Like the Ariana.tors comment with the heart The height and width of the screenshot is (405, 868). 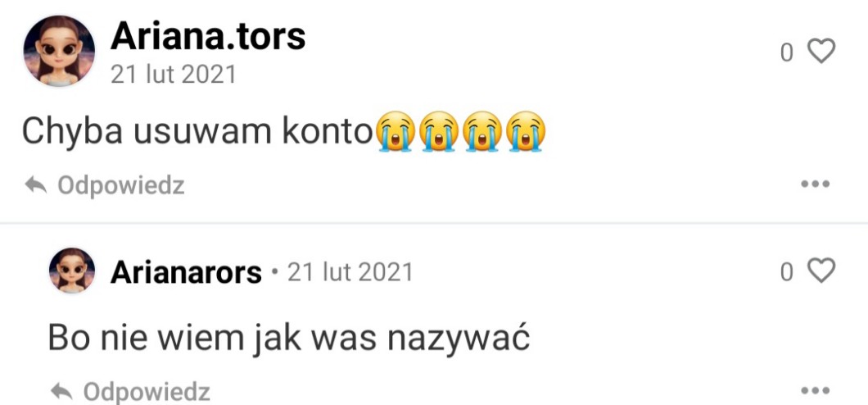click(x=821, y=51)
